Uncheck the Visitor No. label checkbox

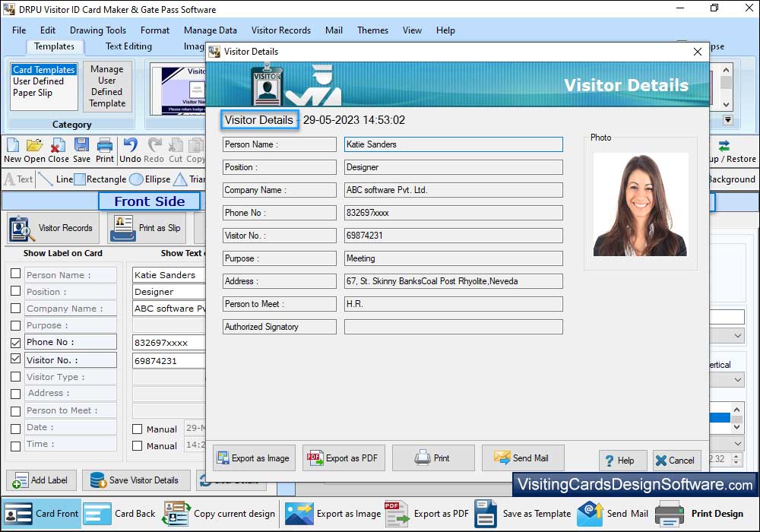pyautogui.click(x=15, y=359)
